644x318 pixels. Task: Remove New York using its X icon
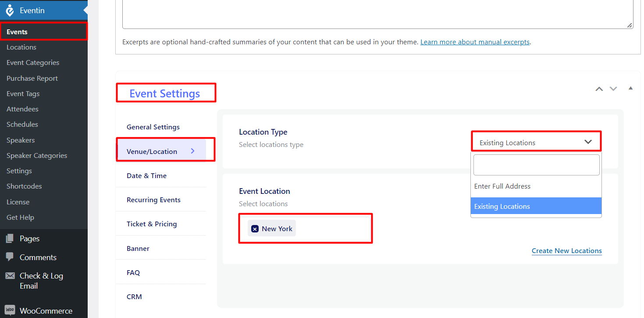(255, 228)
